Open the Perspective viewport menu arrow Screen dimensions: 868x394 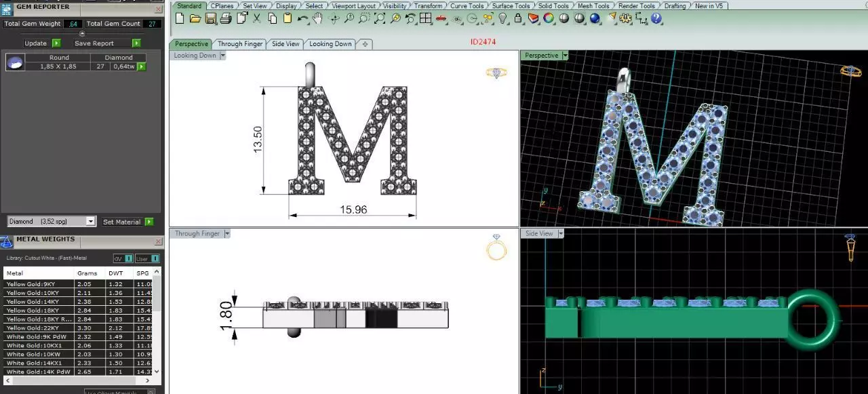tap(565, 56)
